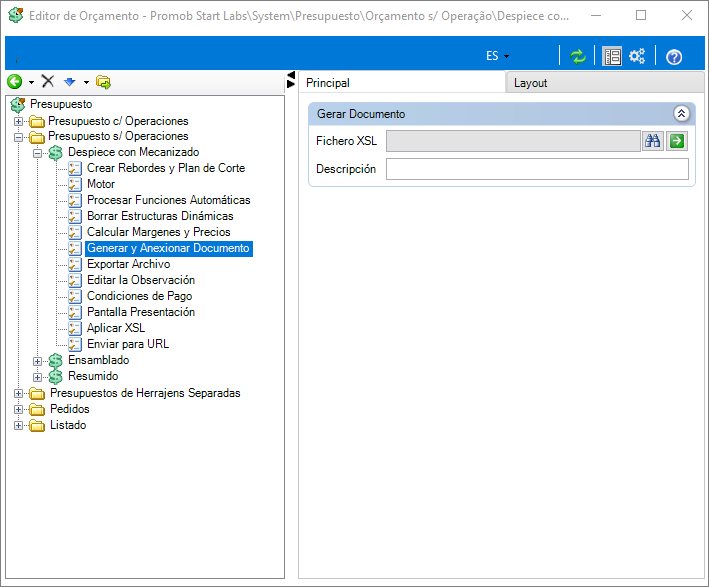Collapse Presupuesto s/ Operaciones folder

(19, 137)
